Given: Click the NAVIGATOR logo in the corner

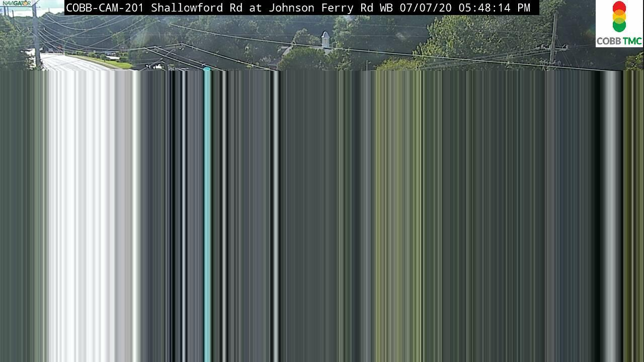Looking at the screenshot, I should (16, 4).
